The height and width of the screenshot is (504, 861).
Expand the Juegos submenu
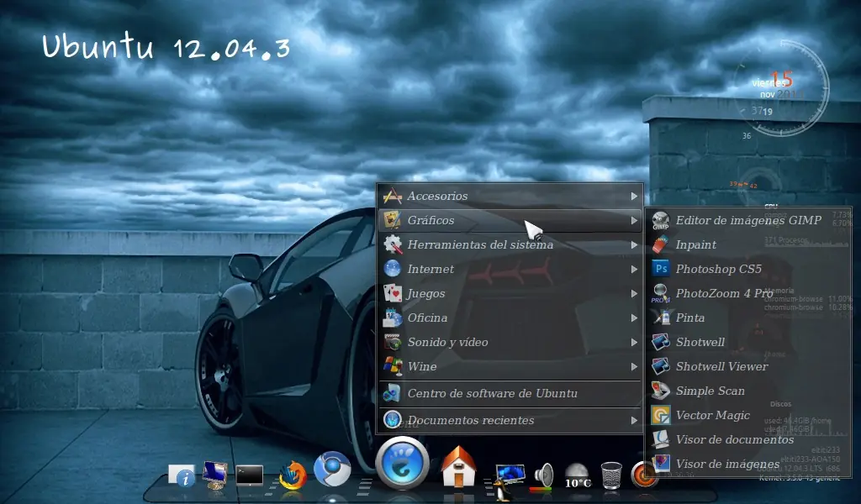pyautogui.click(x=510, y=293)
